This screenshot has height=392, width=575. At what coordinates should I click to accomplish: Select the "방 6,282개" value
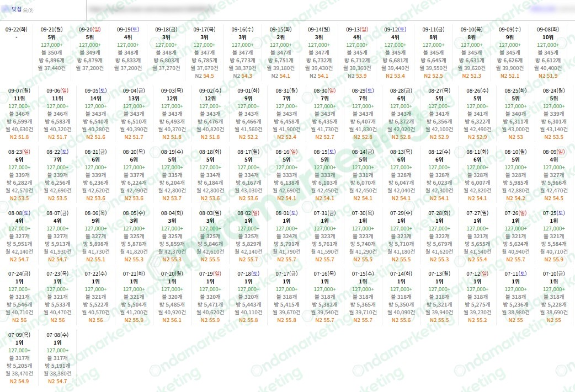pyautogui.click(x=19, y=183)
